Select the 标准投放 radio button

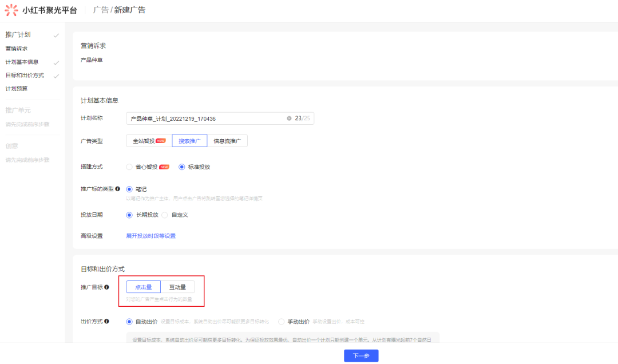pos(182,167)
